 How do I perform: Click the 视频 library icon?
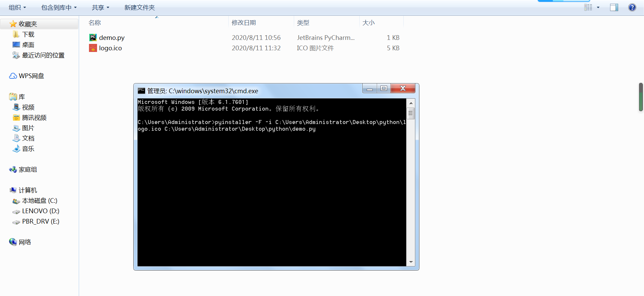16,107
